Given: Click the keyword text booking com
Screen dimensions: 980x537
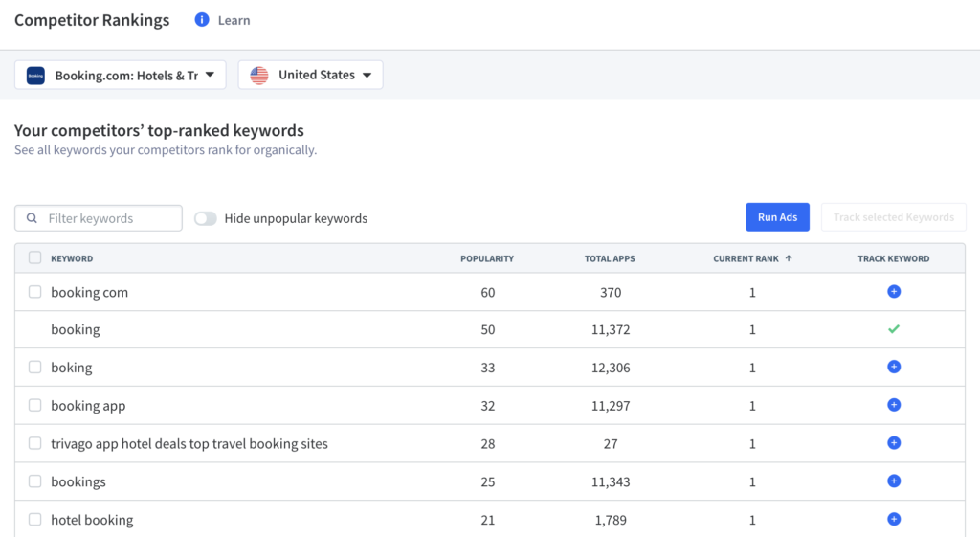Looking at the screenshot, I should (x=89, y=293).
